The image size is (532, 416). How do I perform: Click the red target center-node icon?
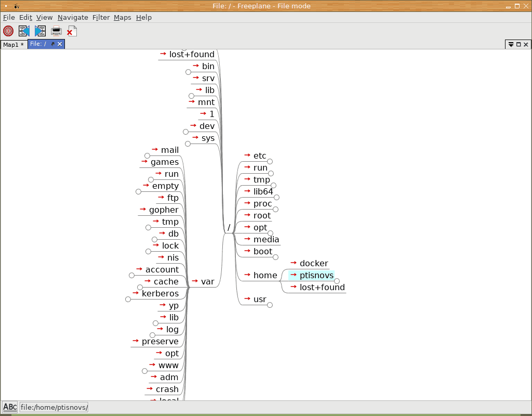[x=8, y=31]
